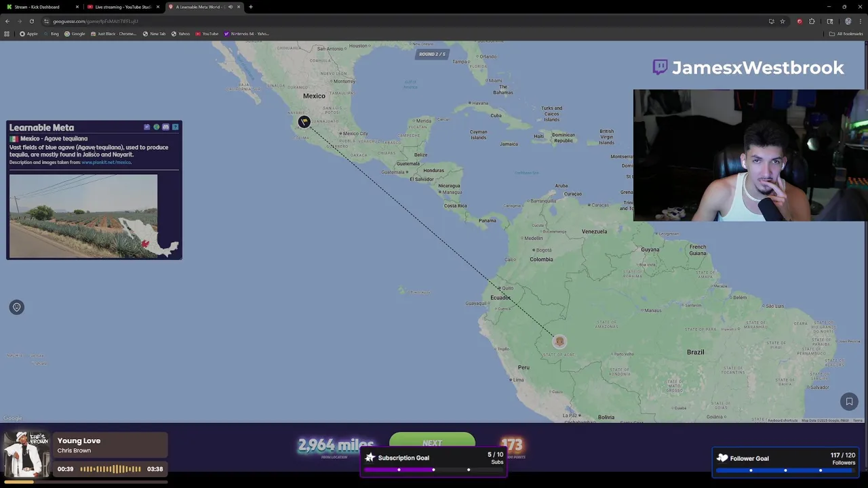The width and height of the screenshot is (868, 488).
Task: Click the Keyboard shortcuts link on map
Action: point(783,420)
